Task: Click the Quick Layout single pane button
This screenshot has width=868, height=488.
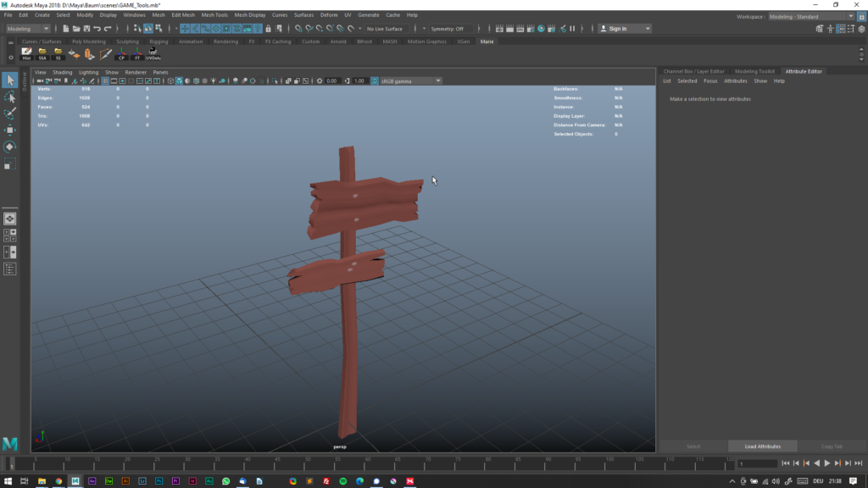Action: (10, 219)
